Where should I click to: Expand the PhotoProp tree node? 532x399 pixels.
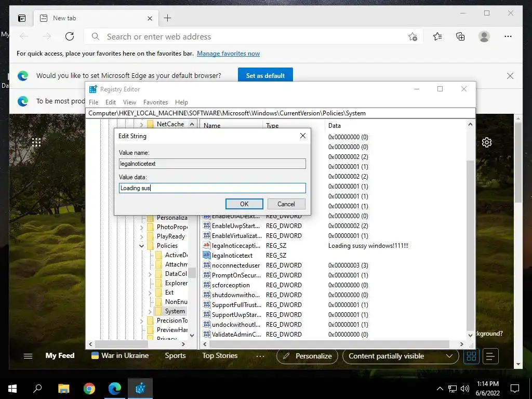141,228
